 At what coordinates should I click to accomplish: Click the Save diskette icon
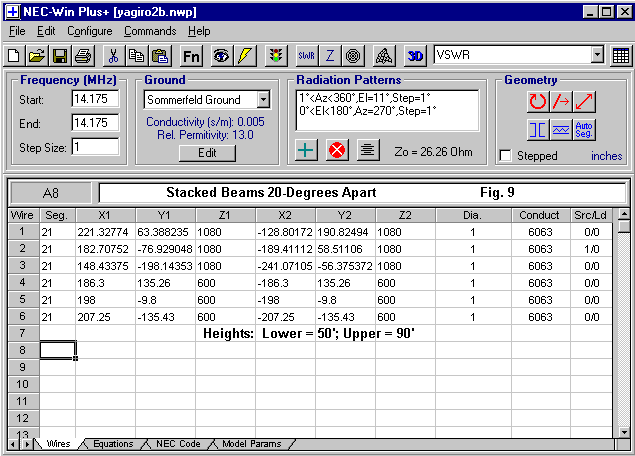coord(60,55)
